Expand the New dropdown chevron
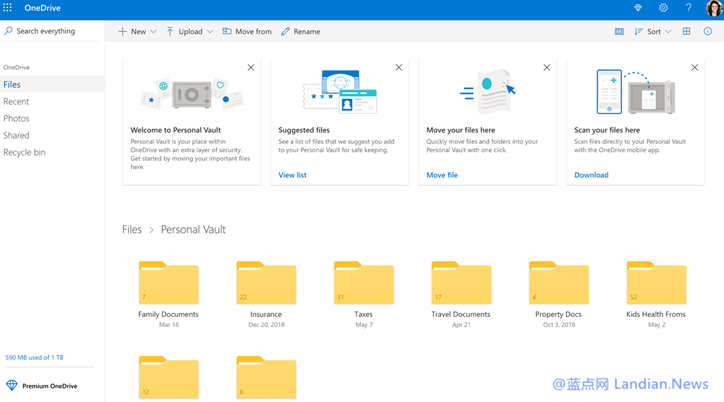This screenshot has width=724, height=402. tap(153, 31)
